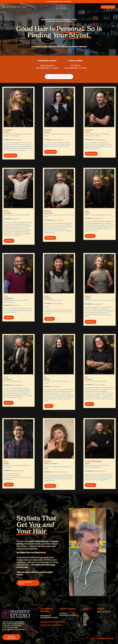Click the Headprint Studio logo in header
Image resolution: width=118 pixels, height=644 pixels.
59,7
